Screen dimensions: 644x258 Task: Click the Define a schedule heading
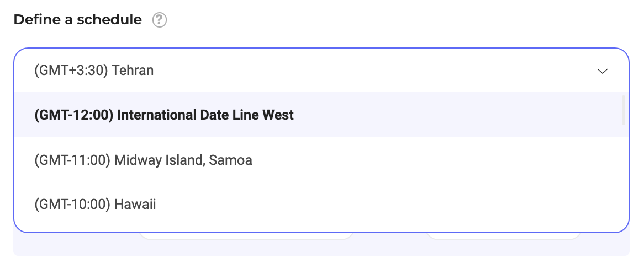point(78,20)
